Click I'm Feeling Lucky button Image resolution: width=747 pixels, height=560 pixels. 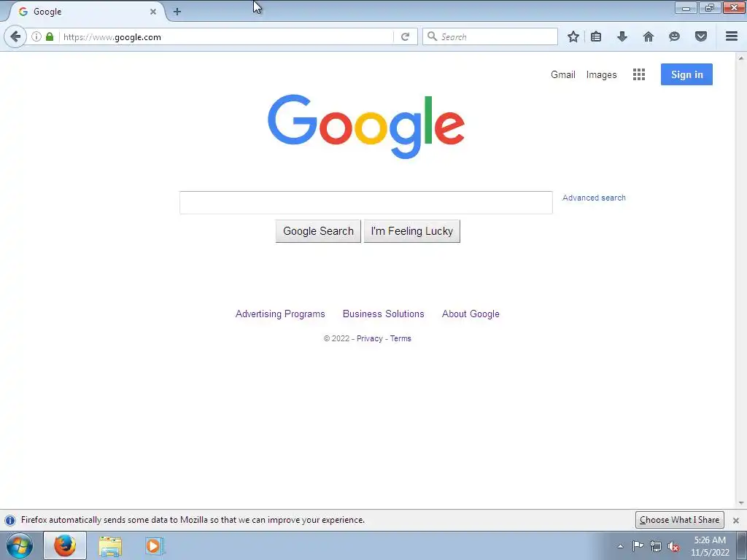(x=412, y=231)
